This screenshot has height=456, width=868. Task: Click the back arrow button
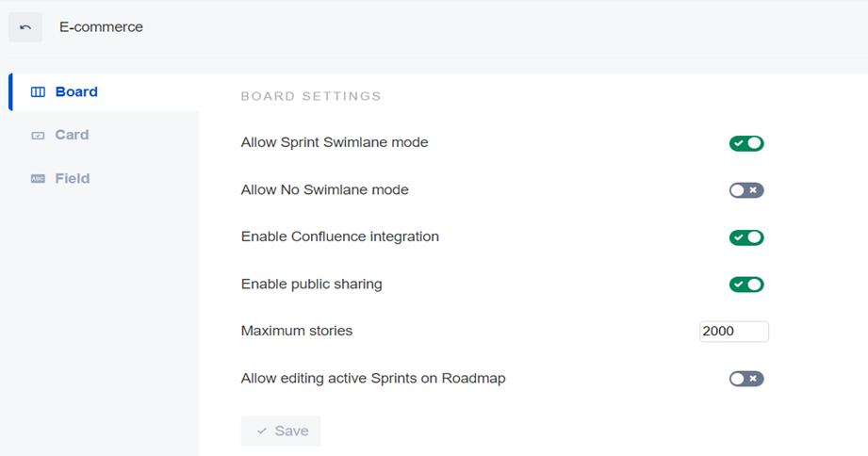(25, 27)
